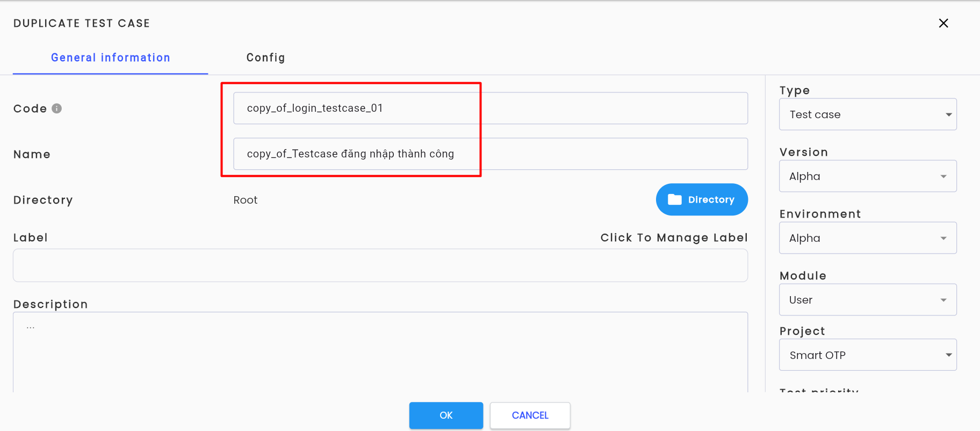Screen dimensions: 980x431
Task: Click the CANCEL button
Action: (x=530, y=415)
